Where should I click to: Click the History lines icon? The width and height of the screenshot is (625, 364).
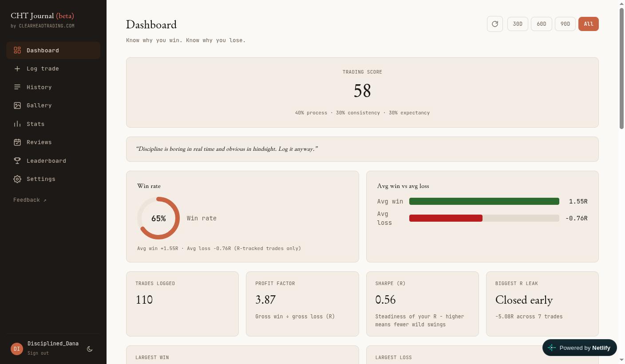click(x=17, y=87)
